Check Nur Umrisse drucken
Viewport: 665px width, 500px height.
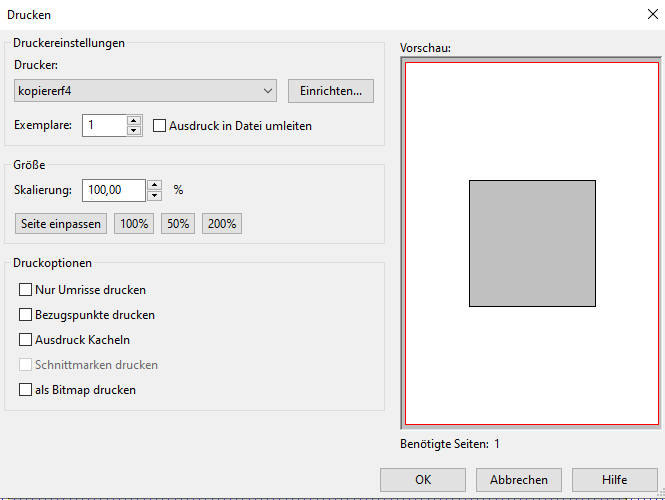click(26, 290)
